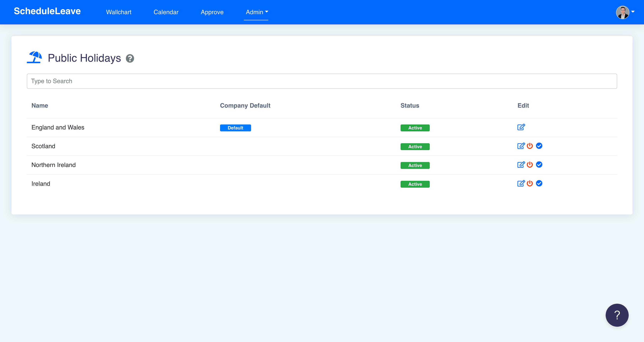The width and height of the screenshot is (644, 342).
Task: Set Northern Ireland as company default
Action: pyautogui.click(x=539, y=165)
